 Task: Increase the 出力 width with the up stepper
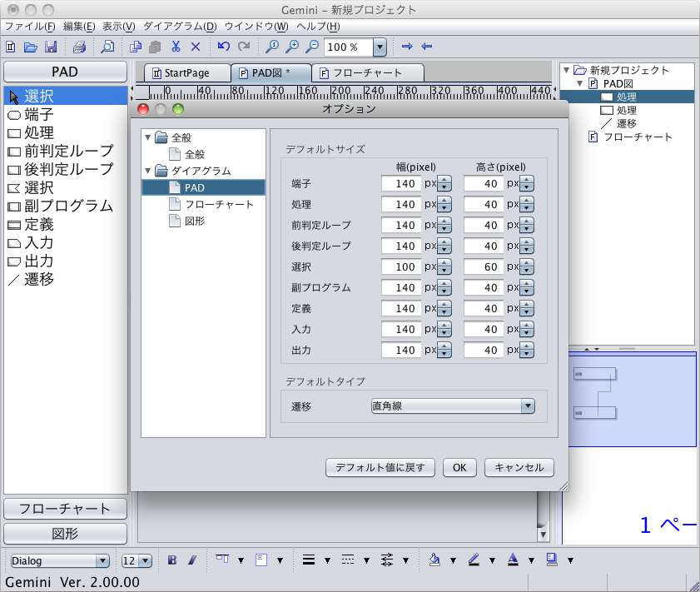[444, 346]
